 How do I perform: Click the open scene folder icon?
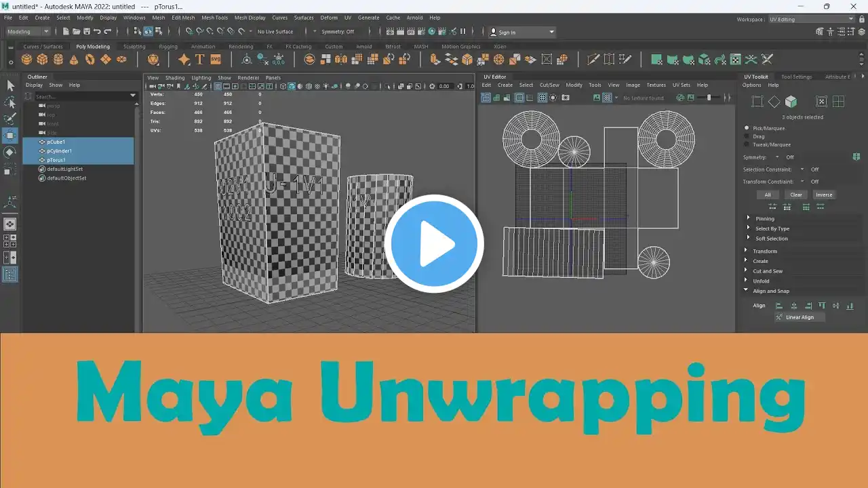click(76, 32)
